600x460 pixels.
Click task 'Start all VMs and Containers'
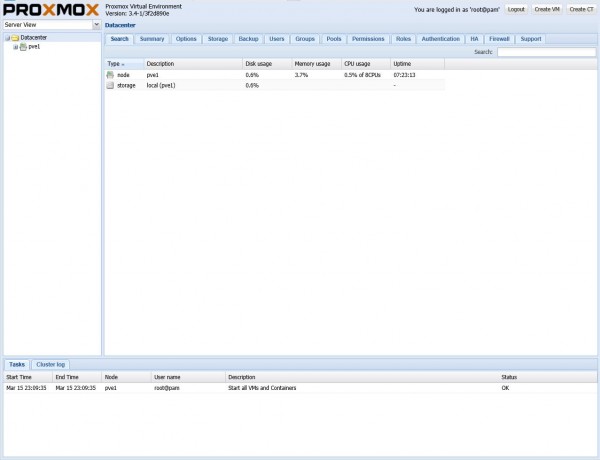click(262, 388)
